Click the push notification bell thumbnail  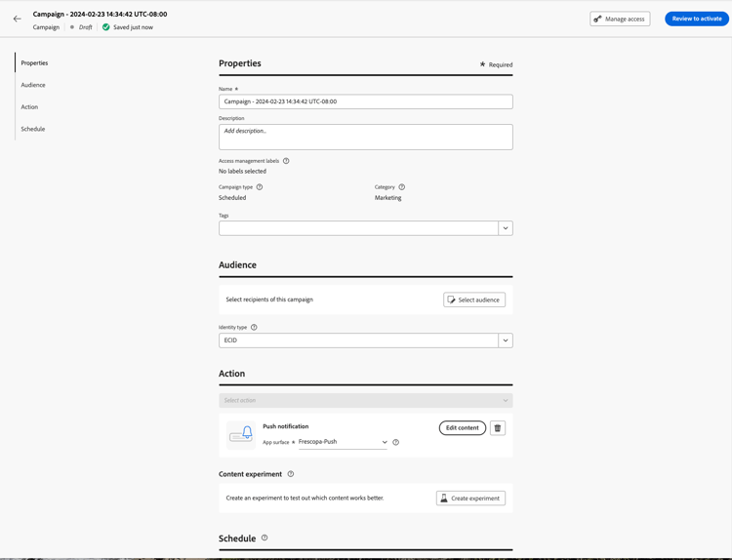(x=241, y=435)
